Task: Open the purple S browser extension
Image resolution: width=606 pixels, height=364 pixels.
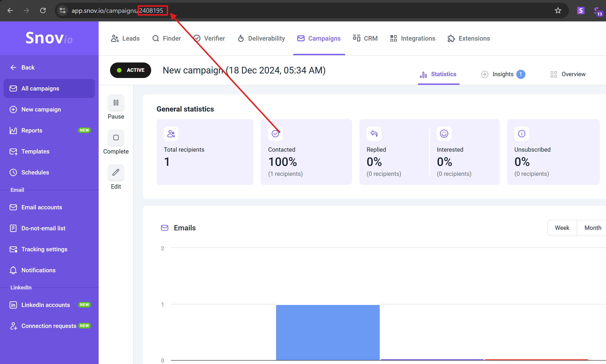Action: 581,10
